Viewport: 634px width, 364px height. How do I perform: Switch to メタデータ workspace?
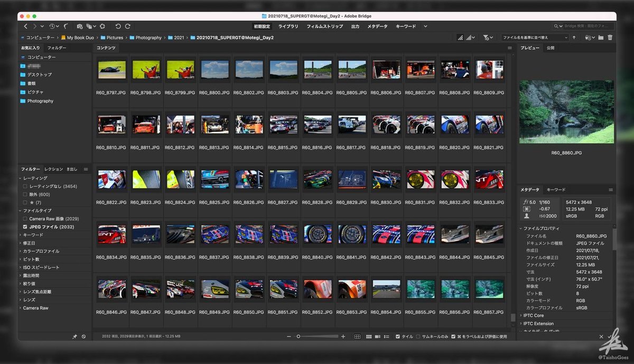point(377,26)
